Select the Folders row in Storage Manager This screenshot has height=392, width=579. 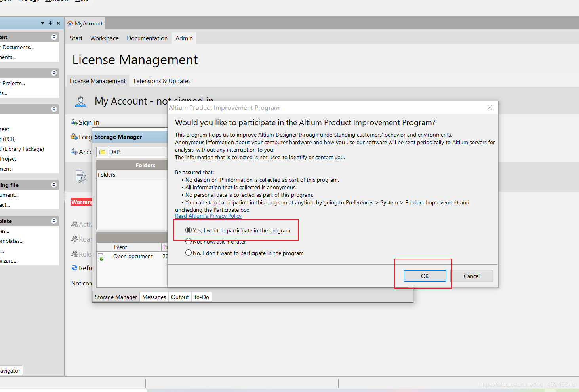(x=132, y=175)
